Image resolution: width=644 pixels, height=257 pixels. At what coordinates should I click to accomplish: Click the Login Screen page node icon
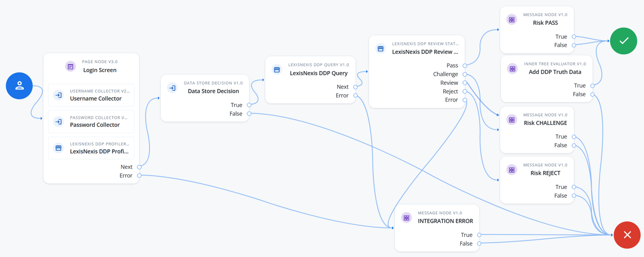tap(70, 67)
